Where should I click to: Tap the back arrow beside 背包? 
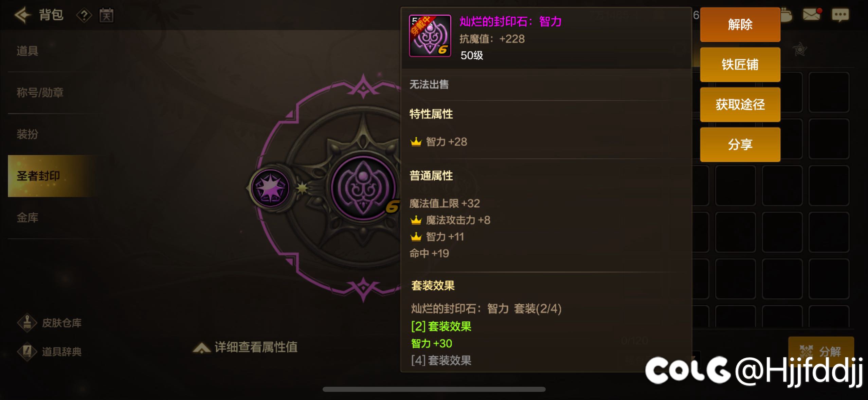pos(23,15)
